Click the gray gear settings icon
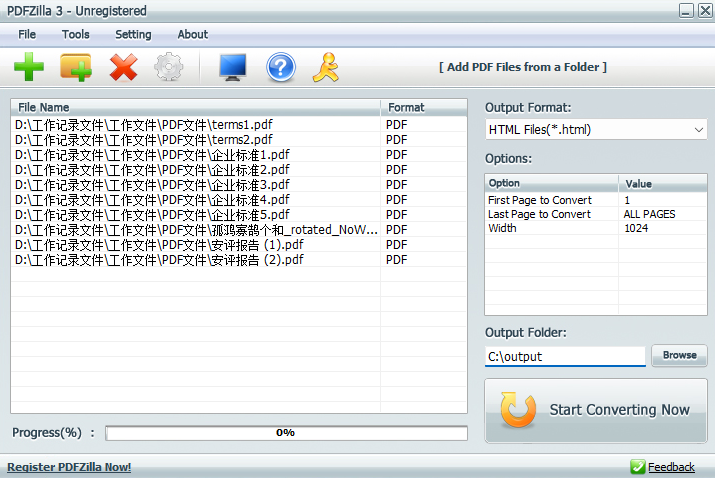Screen dimensions: 715x478 click(169, 67)
